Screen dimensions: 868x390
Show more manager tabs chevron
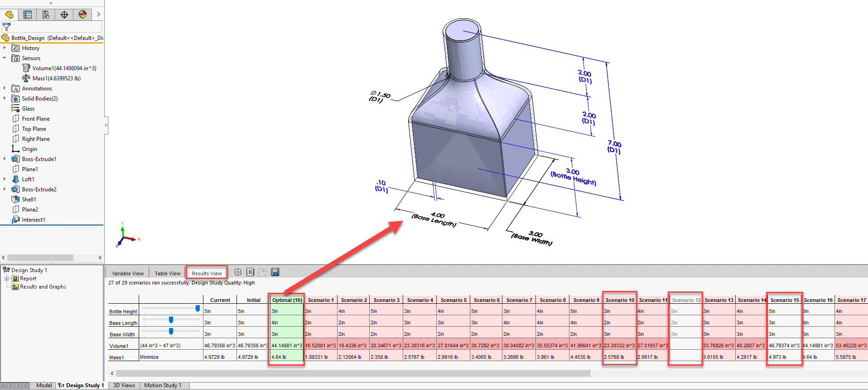point(98,15)
